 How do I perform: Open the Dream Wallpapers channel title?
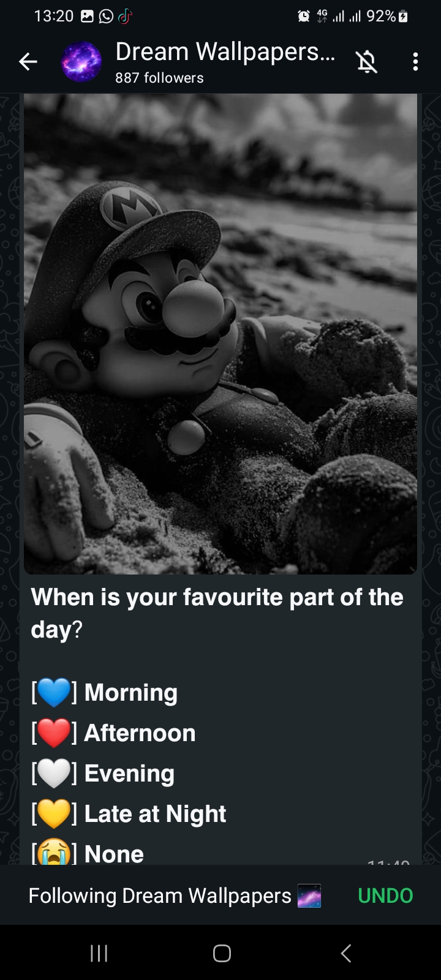point(225,52)
